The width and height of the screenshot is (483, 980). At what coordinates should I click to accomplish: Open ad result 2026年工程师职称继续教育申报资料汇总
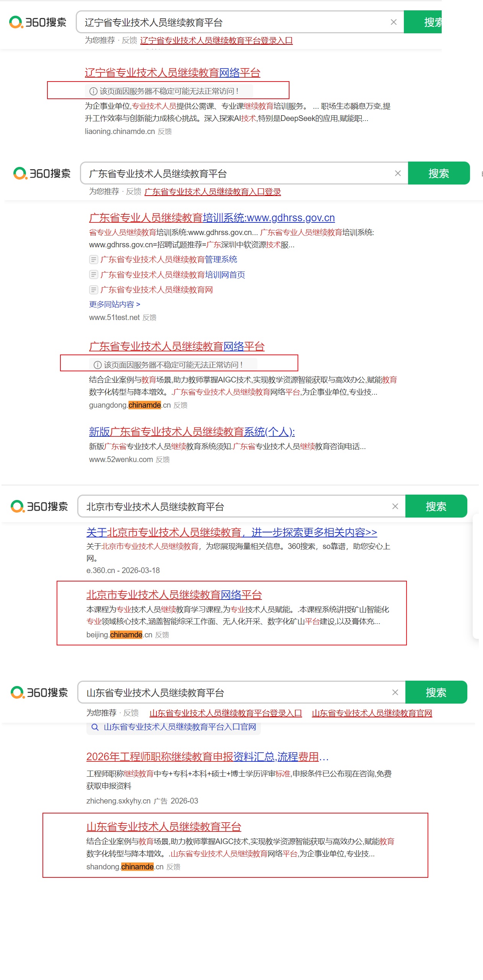(207, 756)
